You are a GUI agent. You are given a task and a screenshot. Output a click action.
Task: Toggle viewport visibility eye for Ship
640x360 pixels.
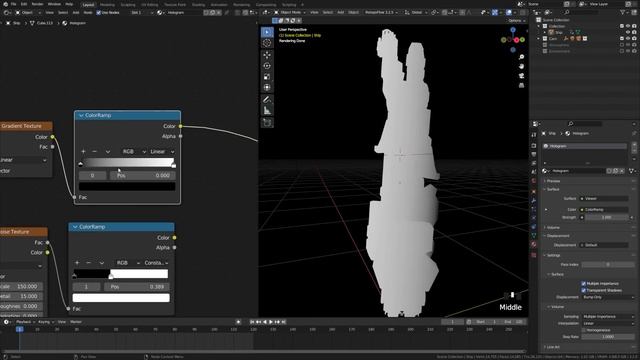[628, 32]
